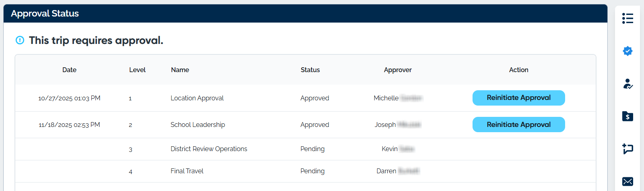Open the person with checkmark icon
The height and width of the screenshot is (191, 644).
627,84
